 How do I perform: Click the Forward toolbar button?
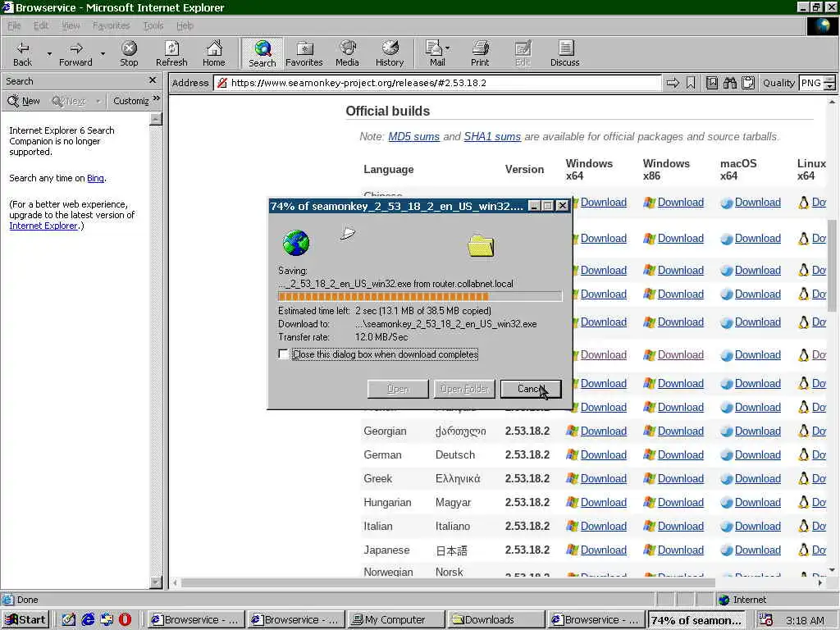[x=75, y=53]
